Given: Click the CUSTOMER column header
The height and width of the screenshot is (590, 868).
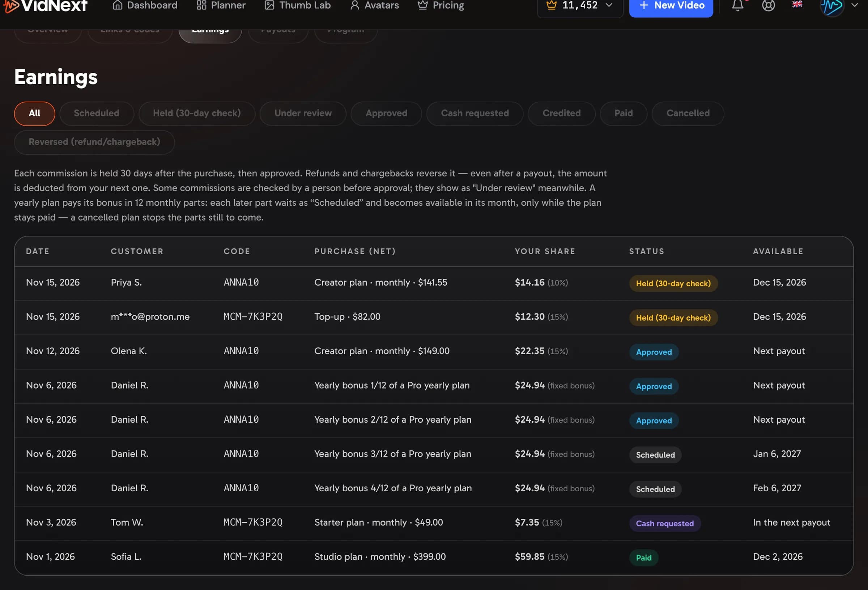Looking at the screenshot, I should [137, 251].
